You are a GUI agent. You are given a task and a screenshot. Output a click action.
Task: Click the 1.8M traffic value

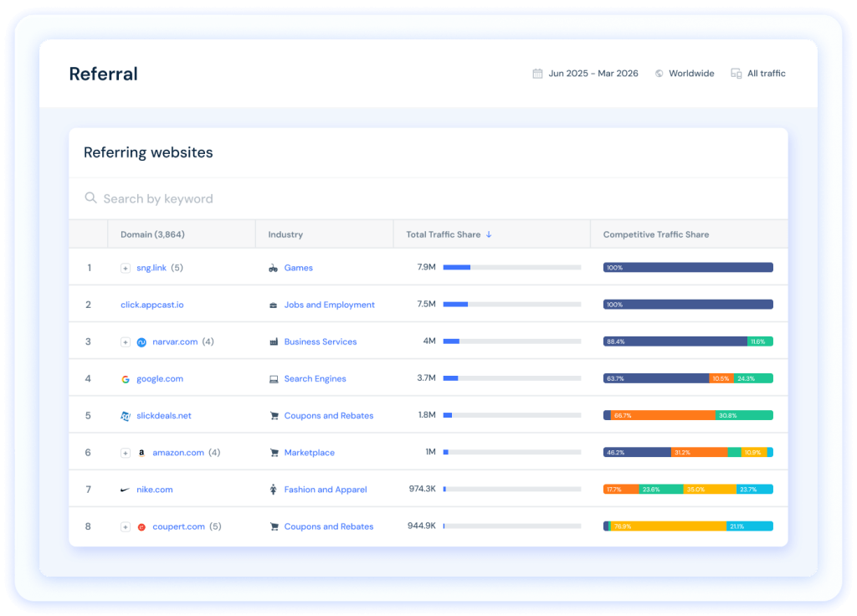[x=427, y=415]
